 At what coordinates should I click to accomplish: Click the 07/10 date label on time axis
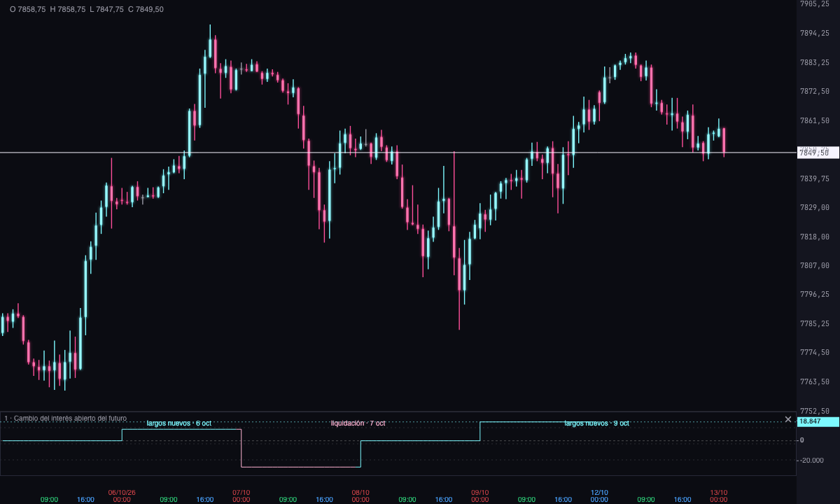click(241, 493)
